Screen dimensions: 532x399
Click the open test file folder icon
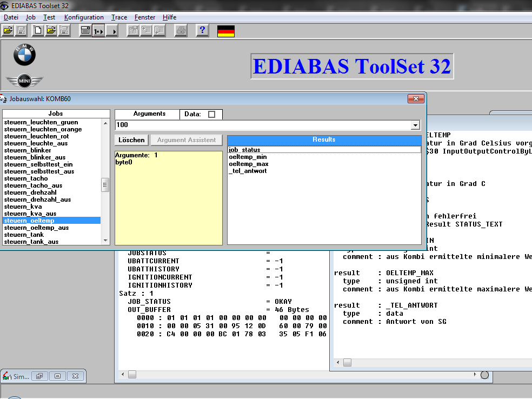point(51,31)
